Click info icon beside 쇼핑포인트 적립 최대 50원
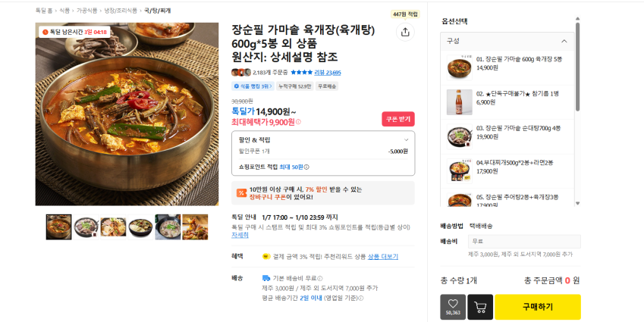 [x=306, y=167]
